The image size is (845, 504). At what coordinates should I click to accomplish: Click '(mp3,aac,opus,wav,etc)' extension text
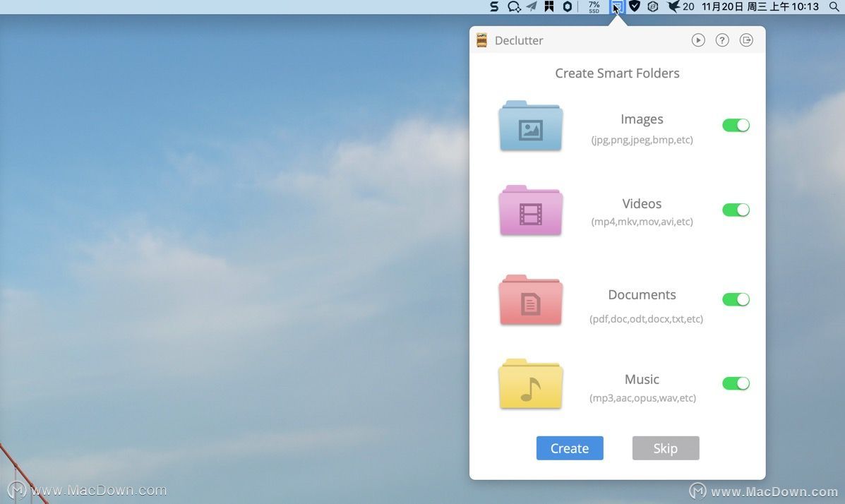pos(642,398)
